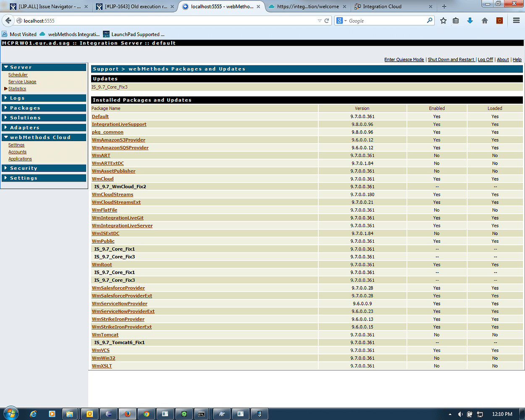Image resolution: width=525 pixels, height=420 pixels.
Task: Click the search magnifier icon
Action: coord(430,20)
